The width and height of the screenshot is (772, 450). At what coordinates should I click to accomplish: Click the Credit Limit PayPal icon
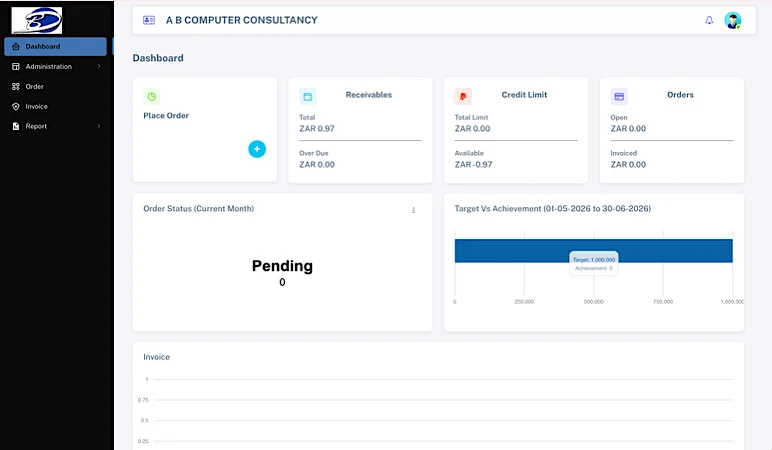[463, 96]
